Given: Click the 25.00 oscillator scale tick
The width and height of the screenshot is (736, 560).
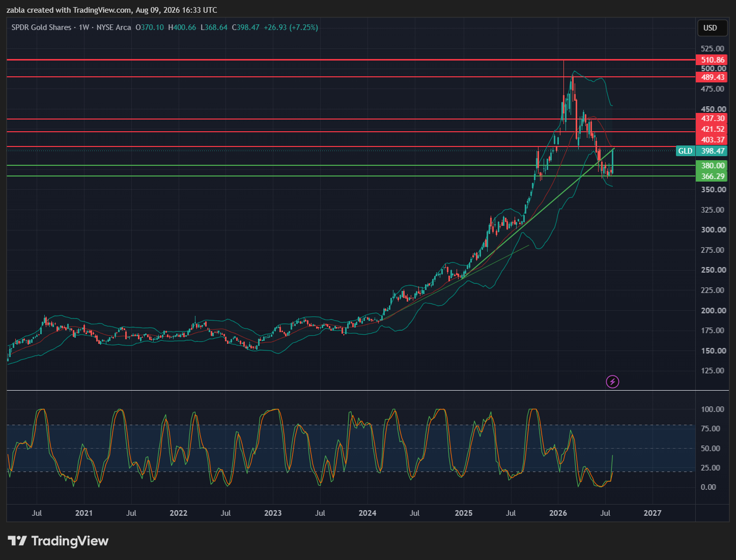Looking at the screenshot, I should pyautogui.click(x=711, y=468).
